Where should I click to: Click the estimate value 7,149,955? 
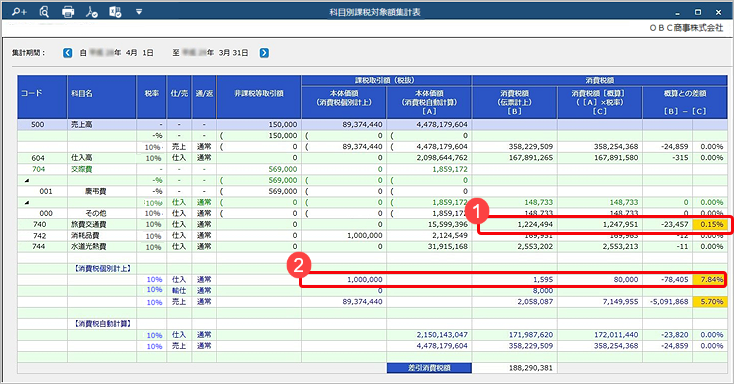click(620, 302)
